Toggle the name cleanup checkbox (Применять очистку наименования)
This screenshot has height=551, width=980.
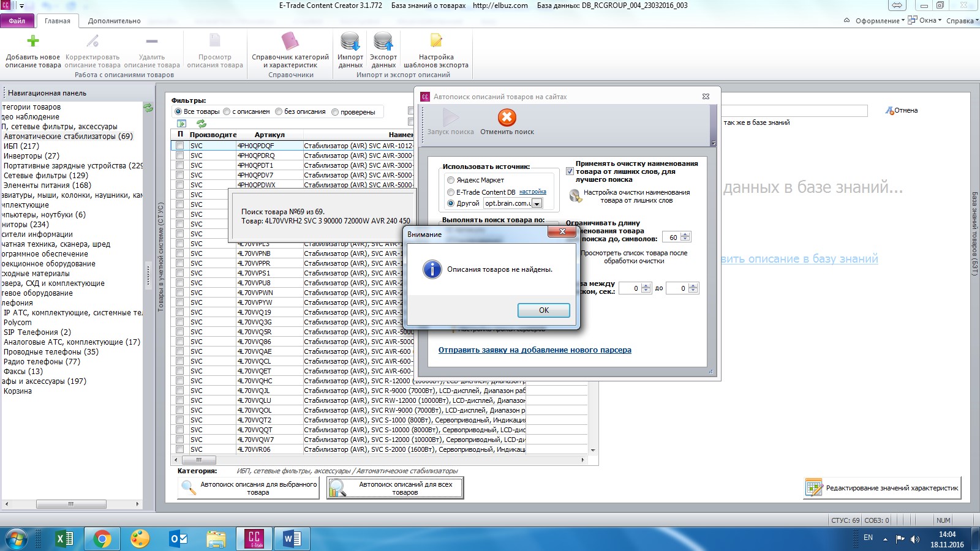[x=570, y=171]
